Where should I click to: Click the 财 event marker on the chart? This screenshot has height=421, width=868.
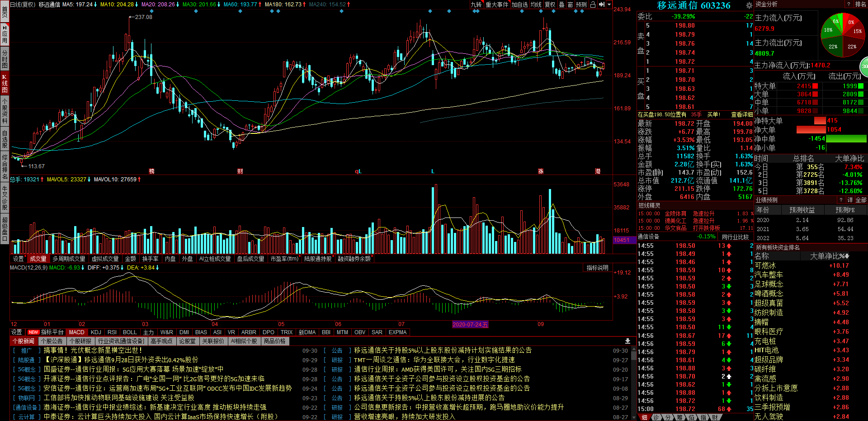pyautogui.click(x=240, y=171)
